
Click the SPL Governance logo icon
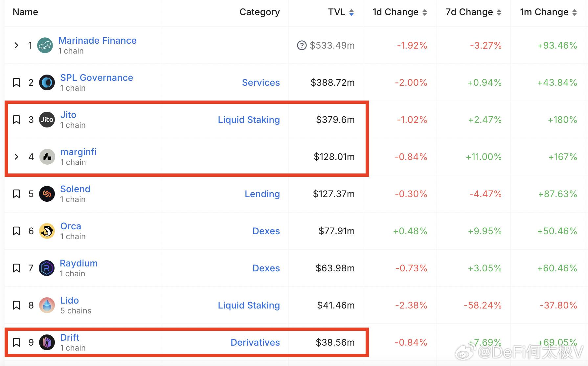point(47,82)
